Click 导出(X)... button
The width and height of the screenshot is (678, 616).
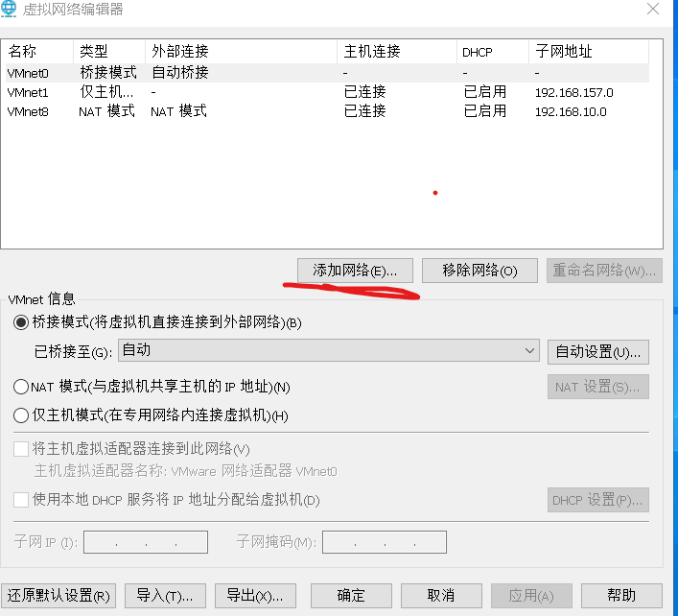coord(255,596)
